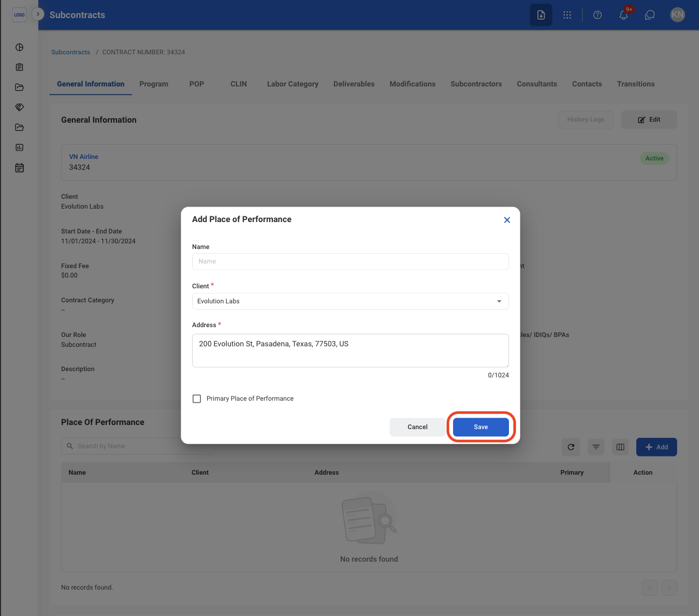Open the dashboard pie chart sidebar icon
This screenshot has width=699, height=616.
(19, 47)
